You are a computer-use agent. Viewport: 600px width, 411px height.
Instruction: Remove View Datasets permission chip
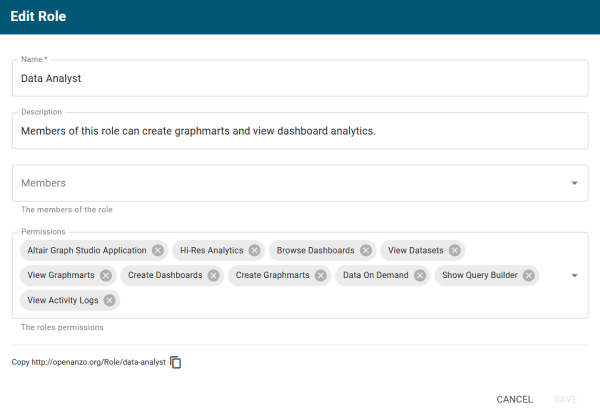454,250
